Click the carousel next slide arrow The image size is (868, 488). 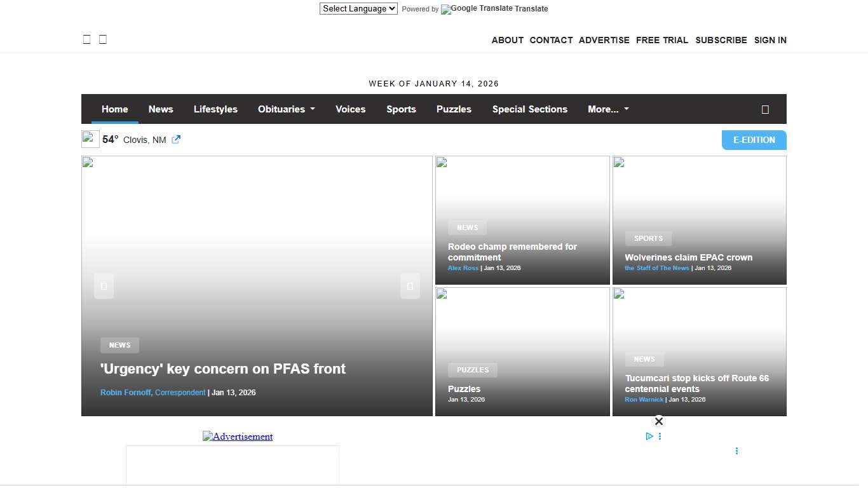click(410, 286)
